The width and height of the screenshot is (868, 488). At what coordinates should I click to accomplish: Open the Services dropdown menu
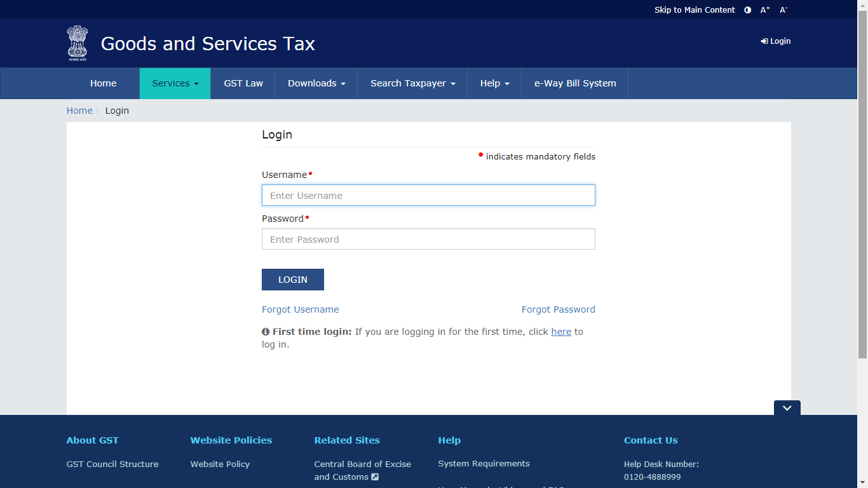(174, 83)
